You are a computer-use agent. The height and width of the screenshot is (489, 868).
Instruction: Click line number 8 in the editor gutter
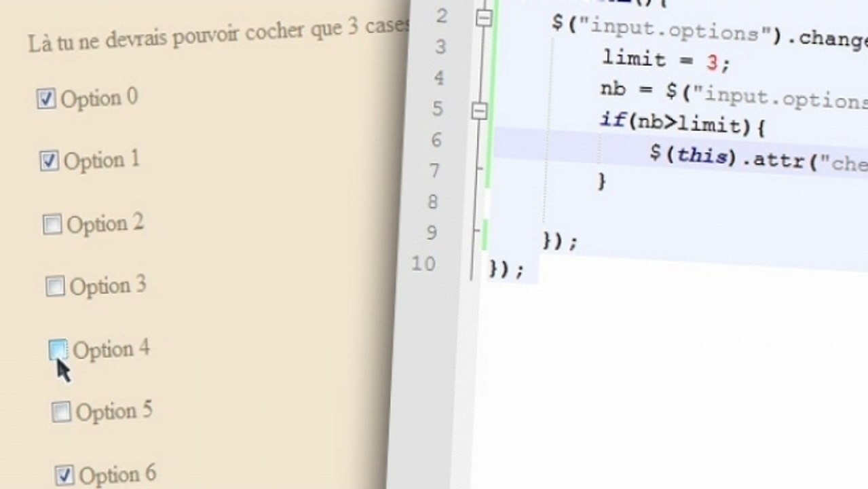pos(433,202)
